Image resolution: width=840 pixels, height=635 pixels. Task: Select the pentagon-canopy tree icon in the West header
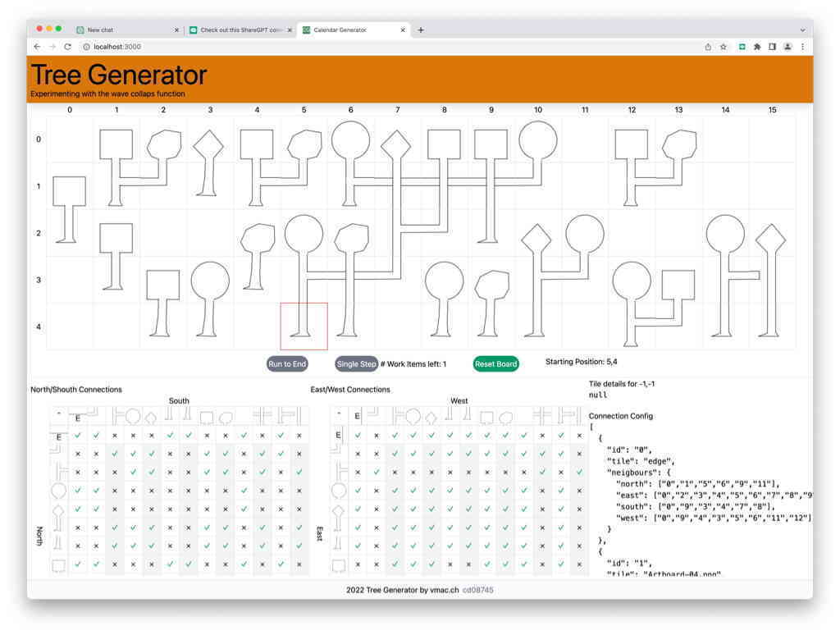(x=505, y=417)
